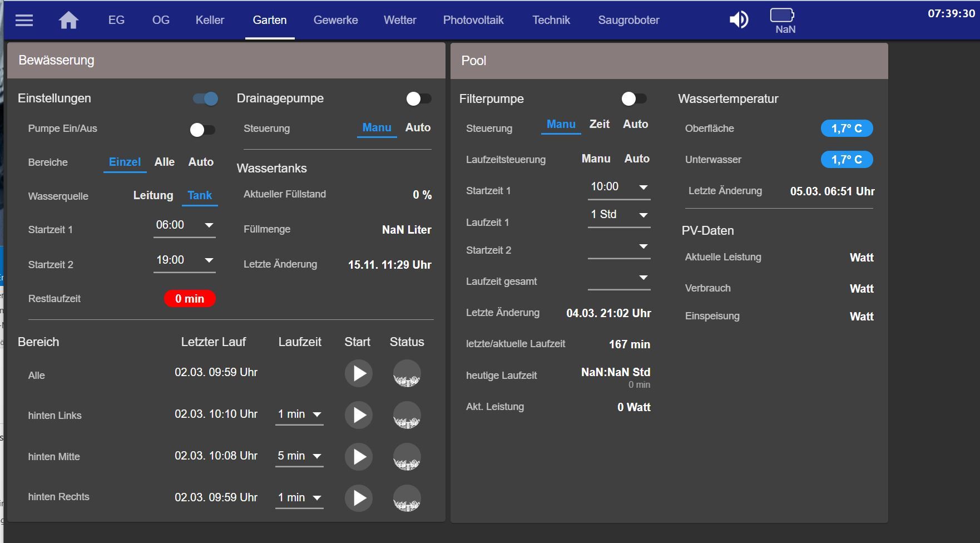Click the red Restlaufzeit 0 min badge

coord(190,299)
